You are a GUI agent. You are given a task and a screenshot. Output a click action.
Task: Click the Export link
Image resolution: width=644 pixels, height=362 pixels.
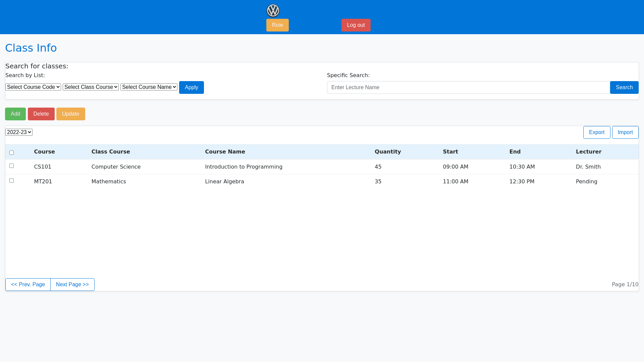coord(597,132)
